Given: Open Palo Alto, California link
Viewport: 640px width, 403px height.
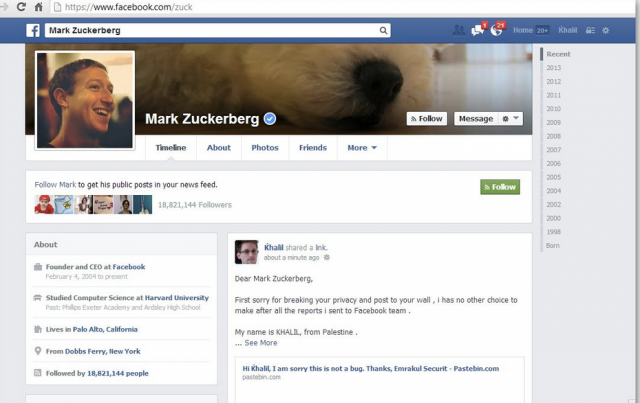Looking at the screenshot, I should coord(105,329).
